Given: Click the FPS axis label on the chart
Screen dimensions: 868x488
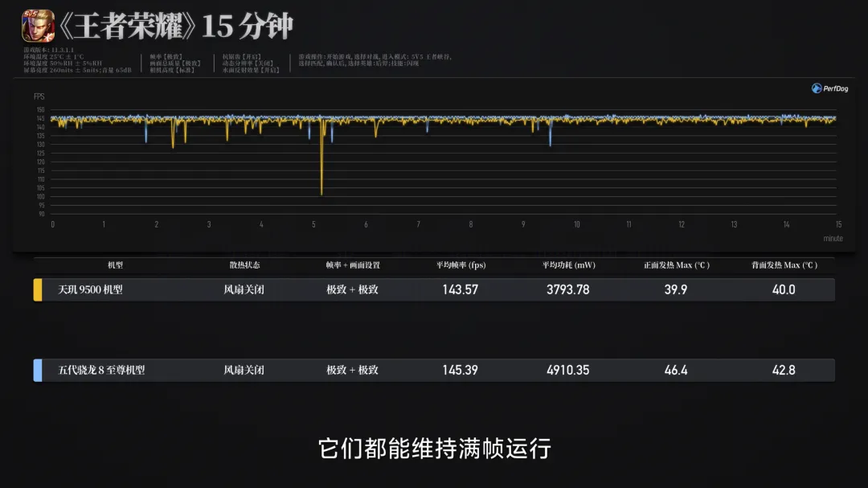Looking at the screenshot, I should coord(39,96).
